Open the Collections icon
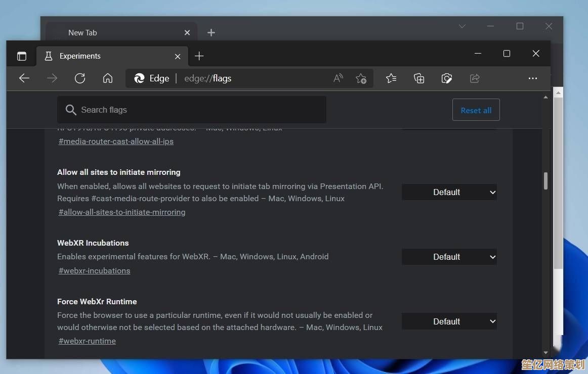Image resolution: width=588 pixels, height=374 pixels. coord(419,78)
